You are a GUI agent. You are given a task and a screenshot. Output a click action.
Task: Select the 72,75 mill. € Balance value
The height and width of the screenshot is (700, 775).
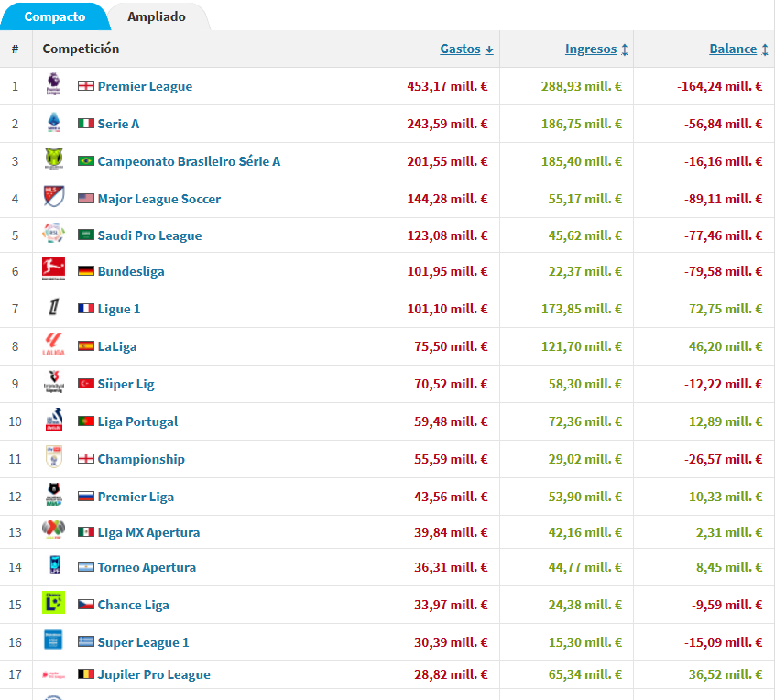pos(726,309)
